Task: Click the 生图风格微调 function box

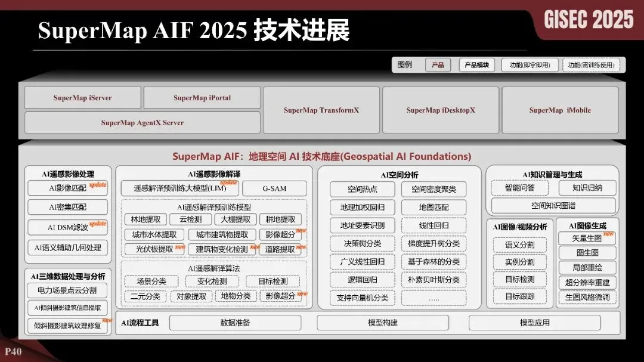Action: [587, 297]
